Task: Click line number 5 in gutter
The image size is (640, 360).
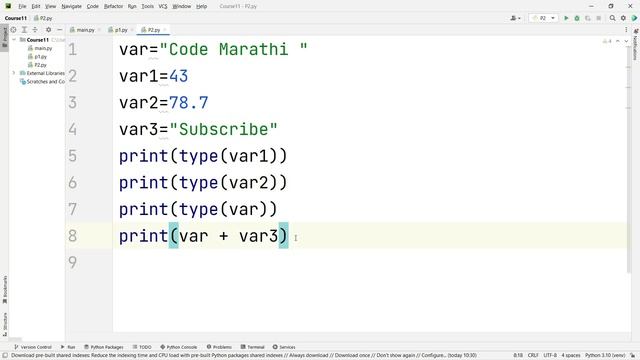Action: (x=73, y=156)
